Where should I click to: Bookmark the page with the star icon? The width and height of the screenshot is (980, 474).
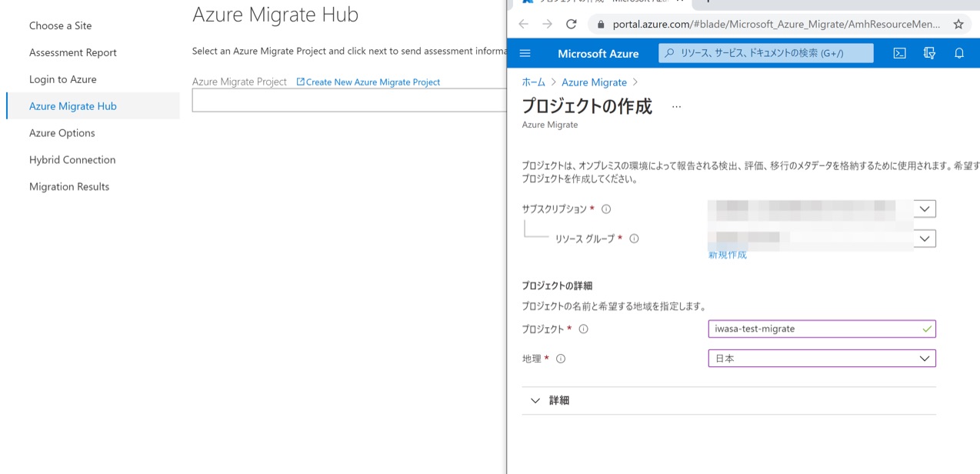(958, 24)
